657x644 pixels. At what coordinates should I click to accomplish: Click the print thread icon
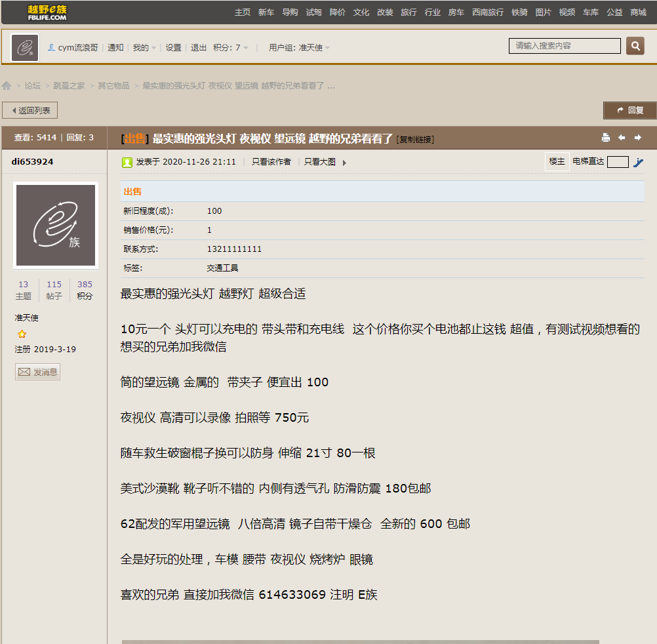pos(605,138)
